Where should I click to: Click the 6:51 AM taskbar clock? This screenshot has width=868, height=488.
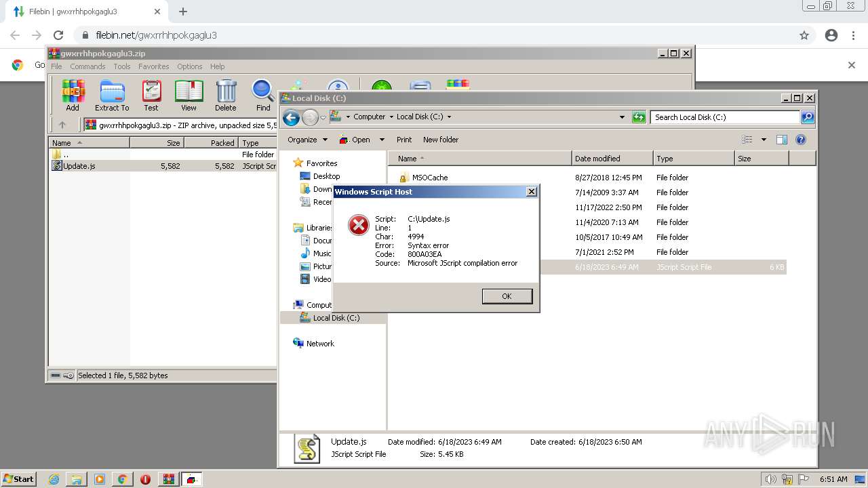click(833, 479)
